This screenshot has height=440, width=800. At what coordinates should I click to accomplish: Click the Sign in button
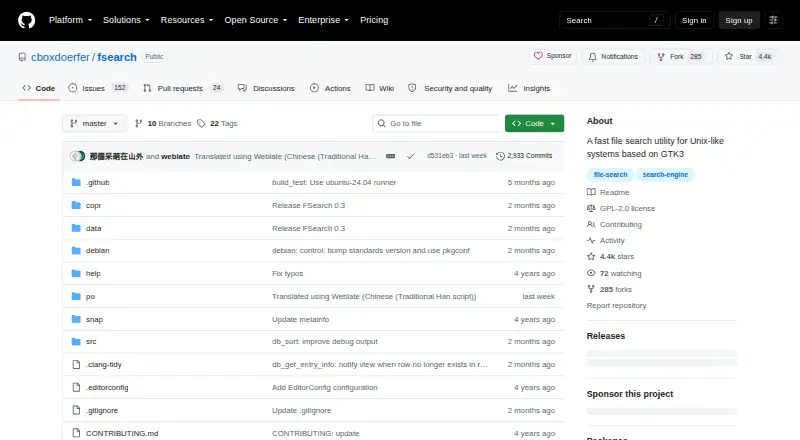(694, 20)
